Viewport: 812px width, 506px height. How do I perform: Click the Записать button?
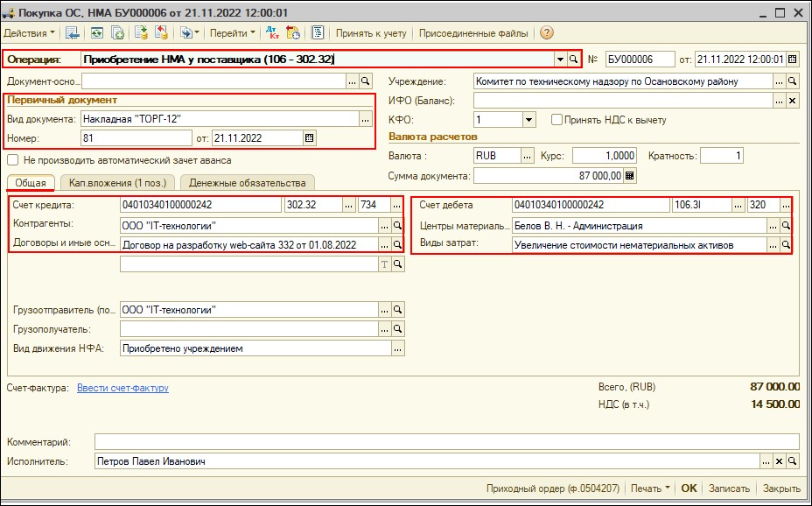click(x=729, y=488)
